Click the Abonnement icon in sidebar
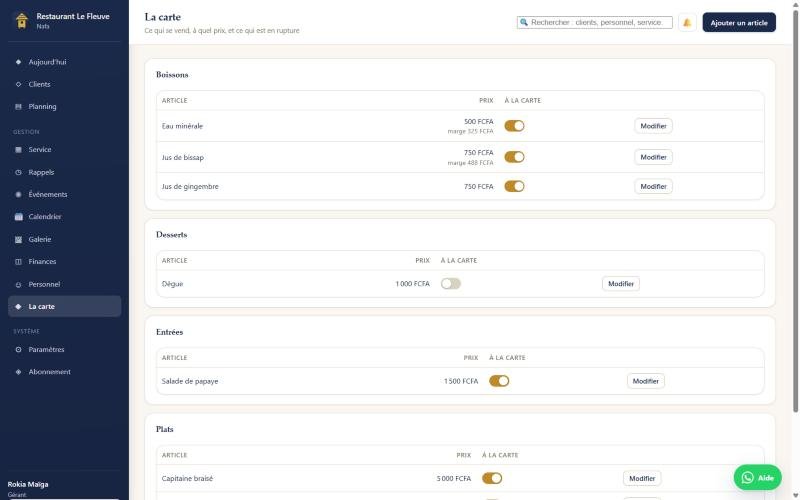Image resolution: width=800 pixels, height=500 pixels. pyautogui.click(x=18, y=372)
